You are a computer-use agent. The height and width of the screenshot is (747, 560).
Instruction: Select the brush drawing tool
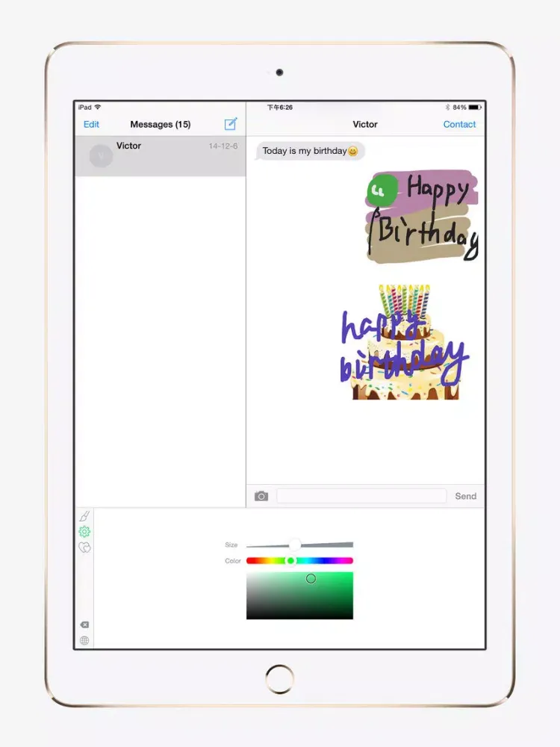click(85, 516)
